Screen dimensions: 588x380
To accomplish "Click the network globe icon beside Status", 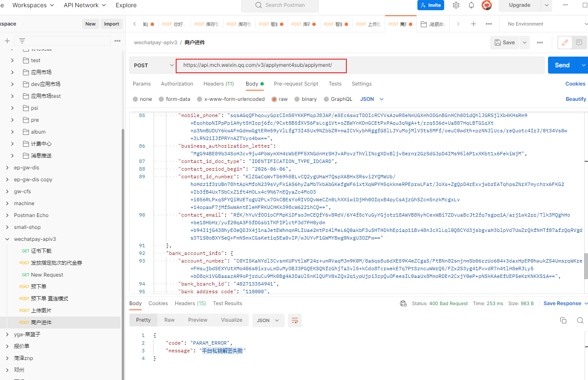I will (403, 303).
